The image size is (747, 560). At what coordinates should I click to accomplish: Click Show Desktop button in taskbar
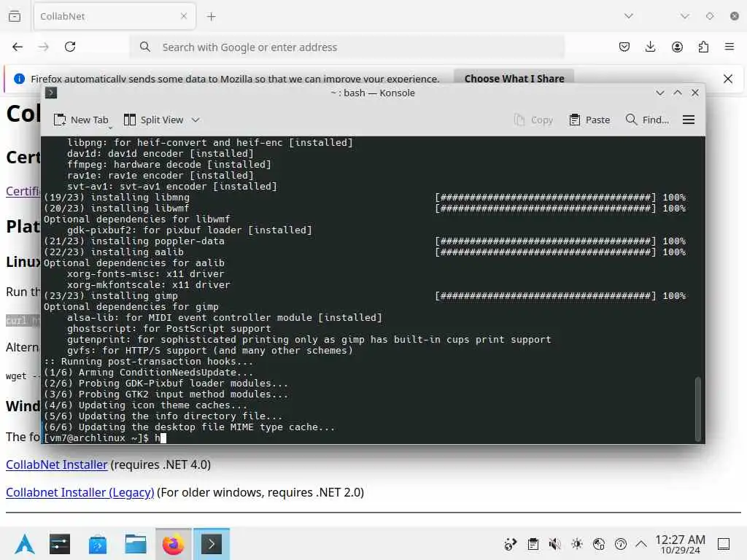pos(724,544)
